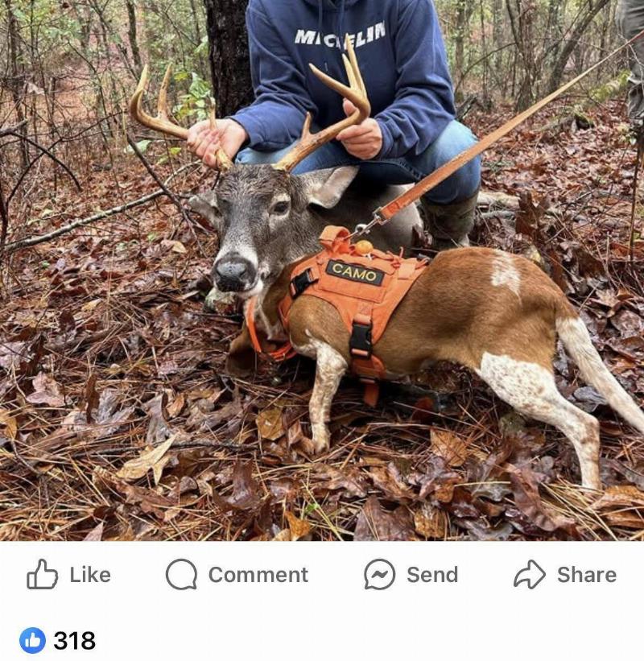644x661 pixels.
Task: Click the deer's eye in the photo
Action: point(279,207)
